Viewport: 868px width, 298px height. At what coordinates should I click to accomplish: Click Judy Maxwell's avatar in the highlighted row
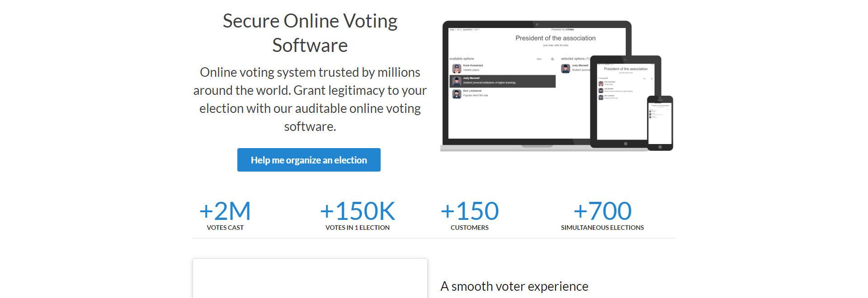pyautogui.click(x=457, y=81)
